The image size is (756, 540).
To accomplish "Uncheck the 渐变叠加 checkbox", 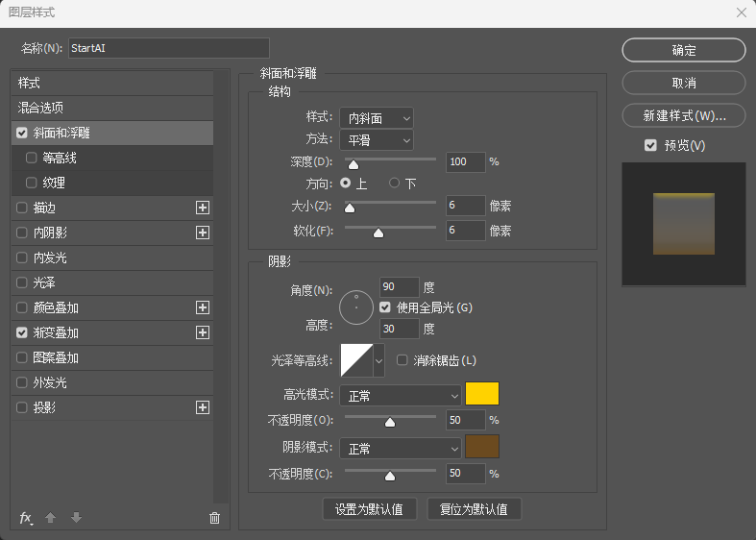I will 22,332.
